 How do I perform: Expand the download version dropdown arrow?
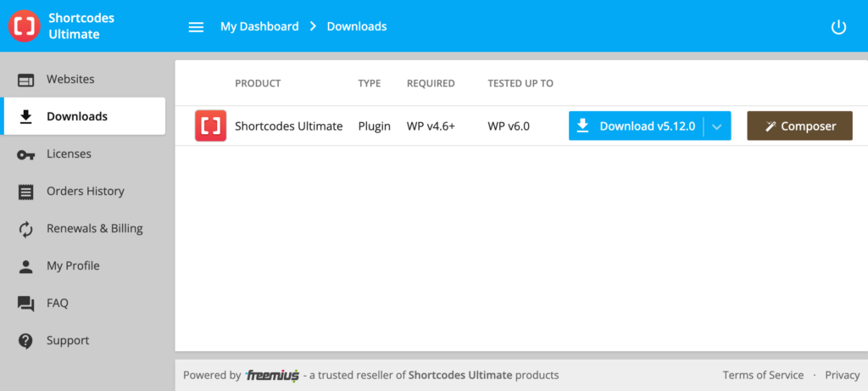717,126
